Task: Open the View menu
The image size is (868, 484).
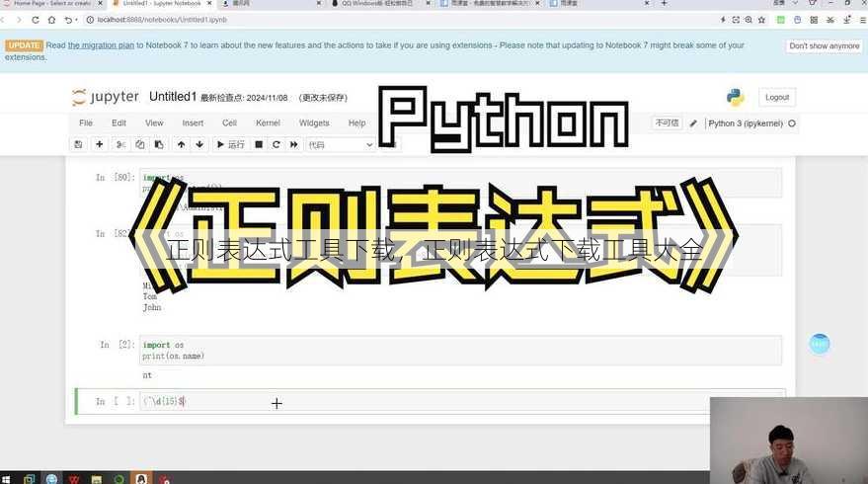Action: (154, 122)
